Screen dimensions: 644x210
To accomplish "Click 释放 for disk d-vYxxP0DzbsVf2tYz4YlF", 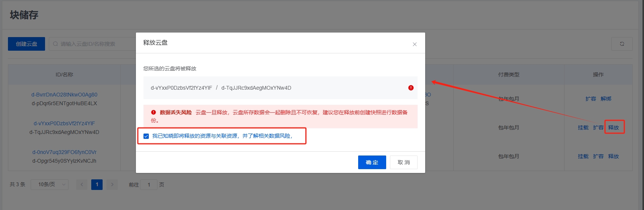I will point(613,128).
